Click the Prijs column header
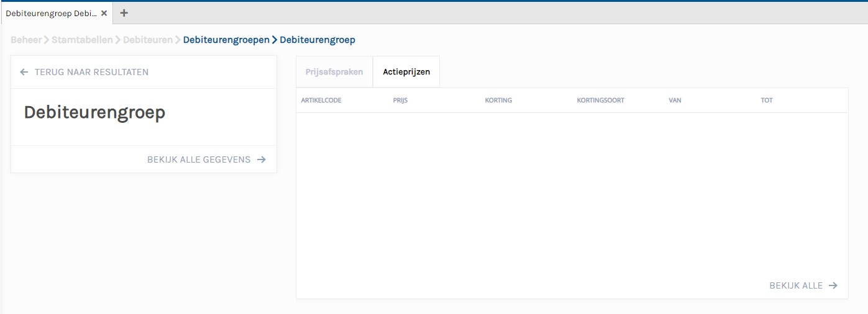Screen dimensions: 868x314 coord(400,101)
